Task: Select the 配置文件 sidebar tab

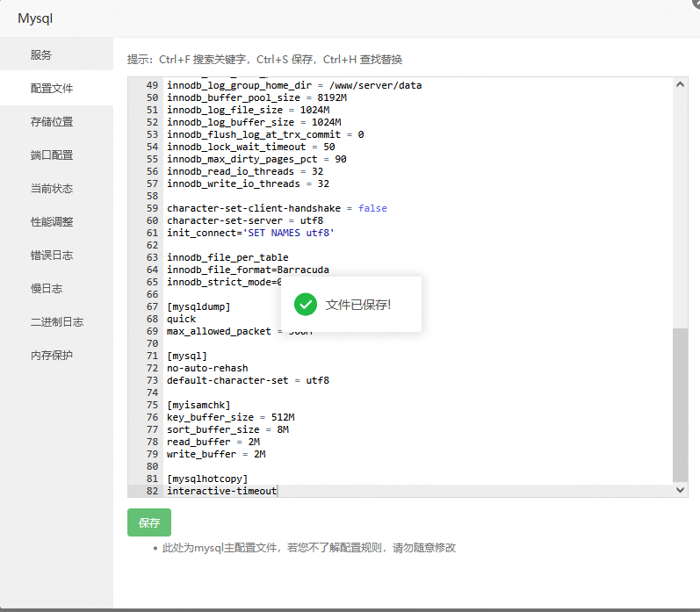Action: pos(51,89)
